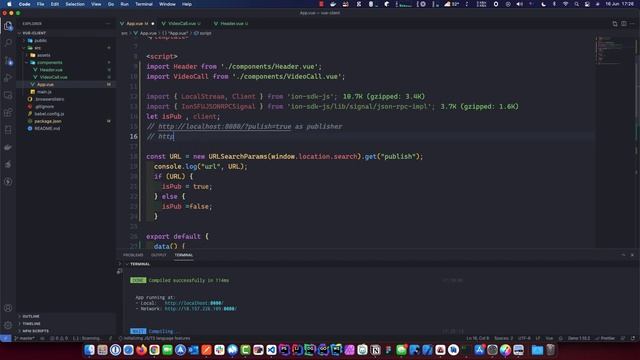Click the remote window status bar icon
The image size is (640, 360).
pyautogui.click(x=5, y=338)
